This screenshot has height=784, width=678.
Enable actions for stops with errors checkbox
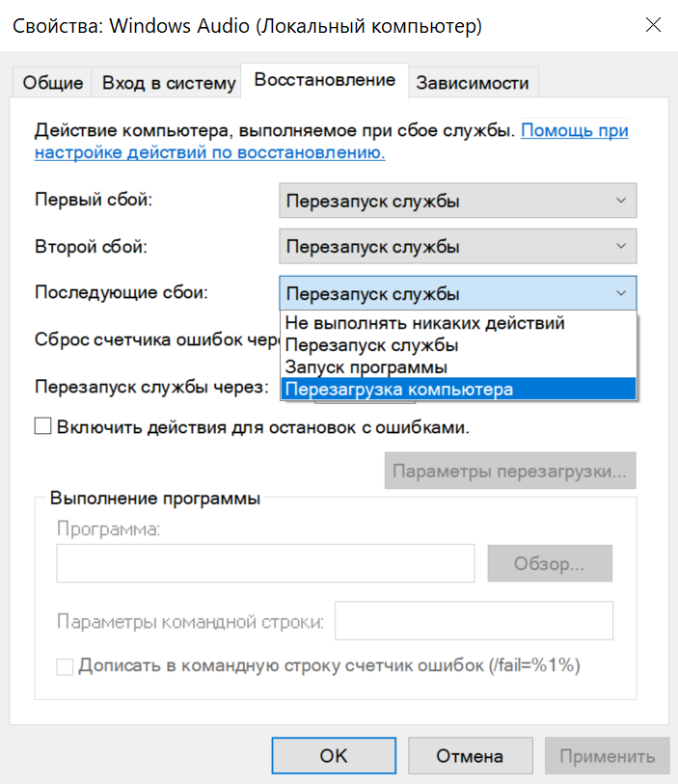click(x=42, y=426)
